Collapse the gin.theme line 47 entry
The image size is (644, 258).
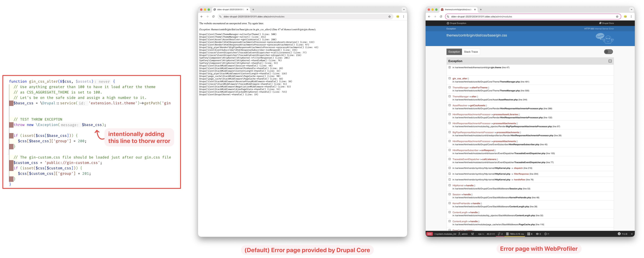coord(449,67)
